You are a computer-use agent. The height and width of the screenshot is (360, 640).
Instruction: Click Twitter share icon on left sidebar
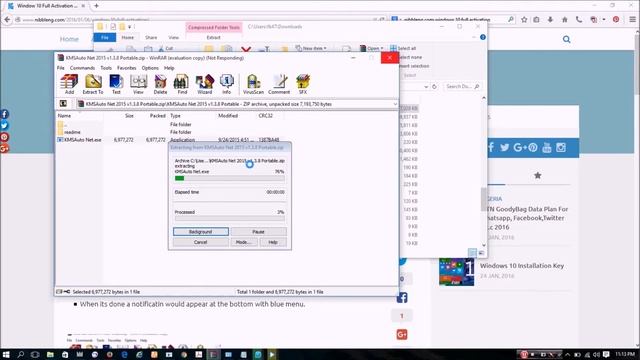(x=4, y=126)
